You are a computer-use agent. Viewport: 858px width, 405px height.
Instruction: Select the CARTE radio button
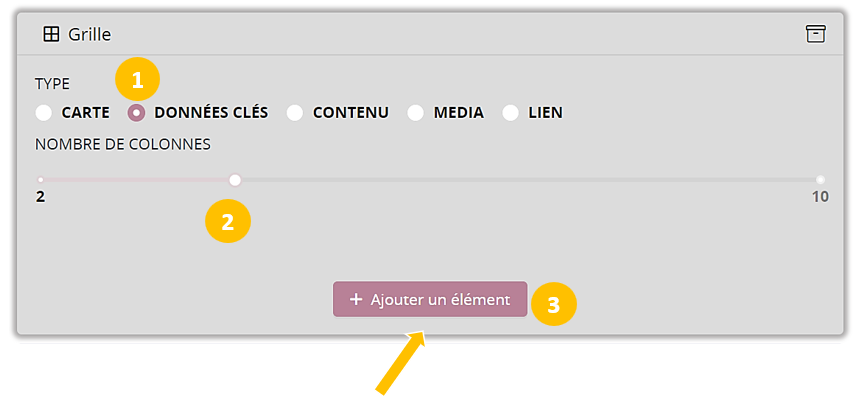pyautogui.click(x=44, y=113)
